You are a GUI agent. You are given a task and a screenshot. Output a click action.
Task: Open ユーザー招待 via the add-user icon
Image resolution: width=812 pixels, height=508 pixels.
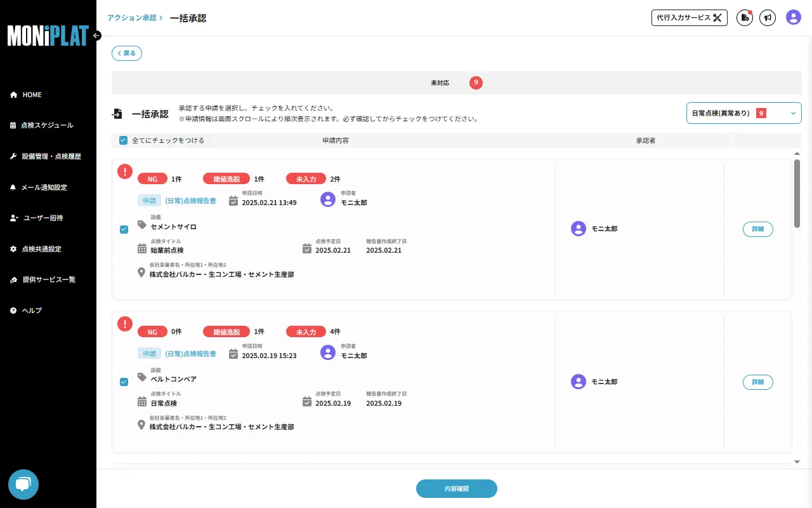click(14, 218)
